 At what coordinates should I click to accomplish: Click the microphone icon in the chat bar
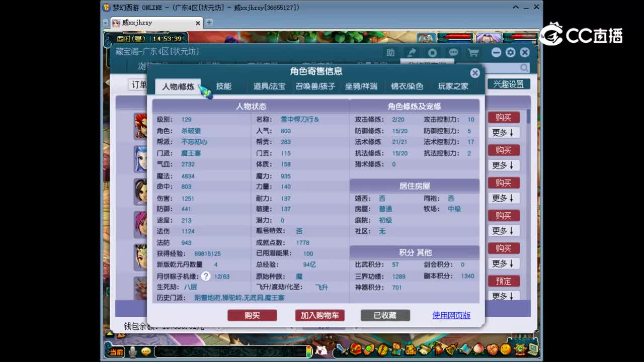(x=132, y=351)
